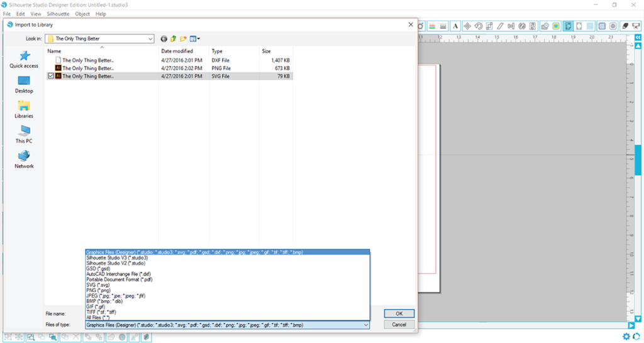644x343 pixels.
Task: Open the Line Style panel icon
Action: pos(443,26)
